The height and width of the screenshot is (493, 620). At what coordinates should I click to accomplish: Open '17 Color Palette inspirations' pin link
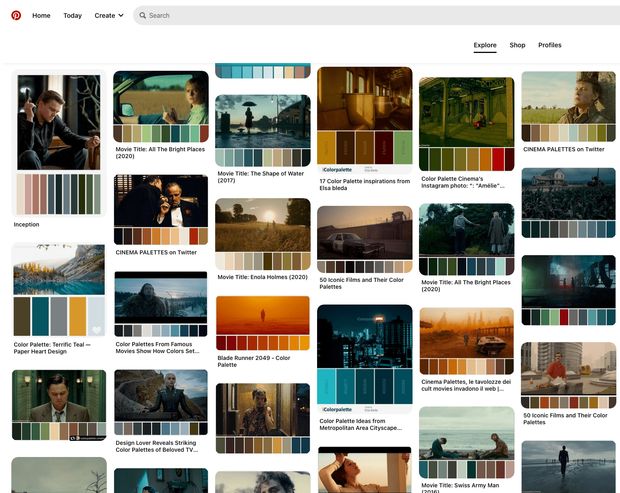pyautogui.click(x=365, y=185)
